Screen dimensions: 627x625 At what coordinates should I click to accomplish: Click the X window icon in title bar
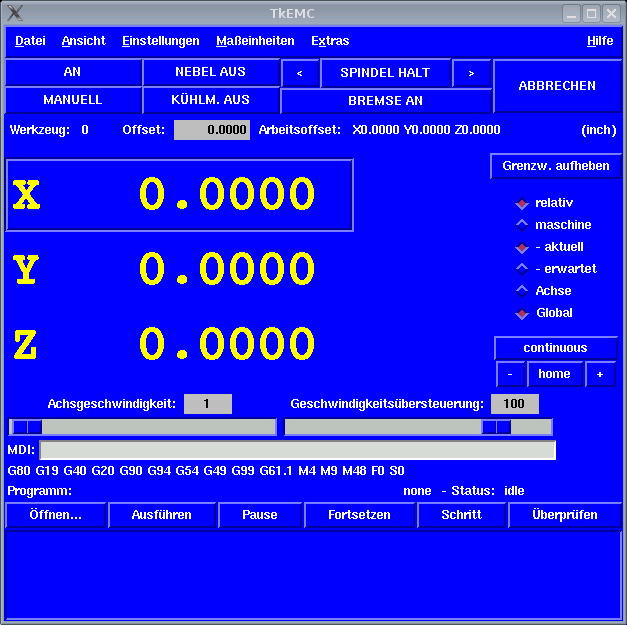coord(15,13)
